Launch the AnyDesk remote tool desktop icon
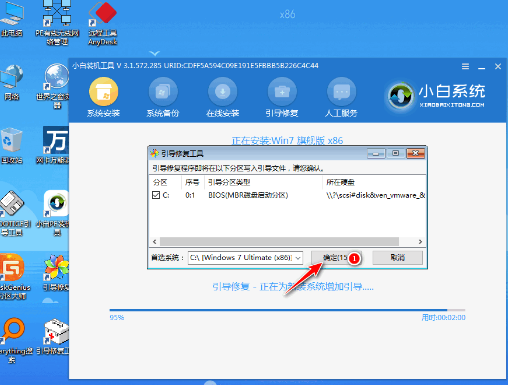The width and height of the screenshot is (508, 385). pyautogui.click(x=103, y=23)
